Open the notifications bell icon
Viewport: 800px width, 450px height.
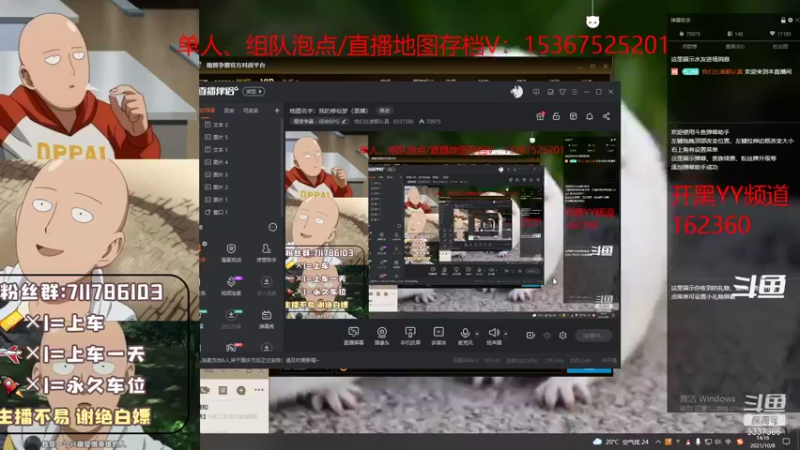[589, 116]
